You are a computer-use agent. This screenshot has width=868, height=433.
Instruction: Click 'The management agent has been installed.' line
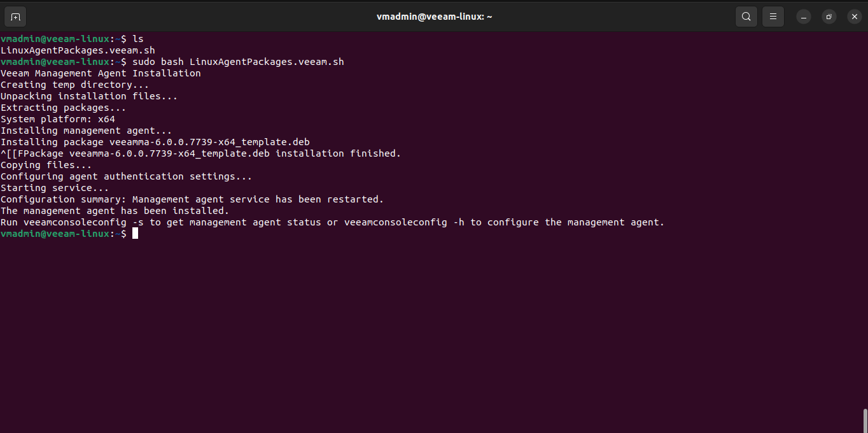115,211
